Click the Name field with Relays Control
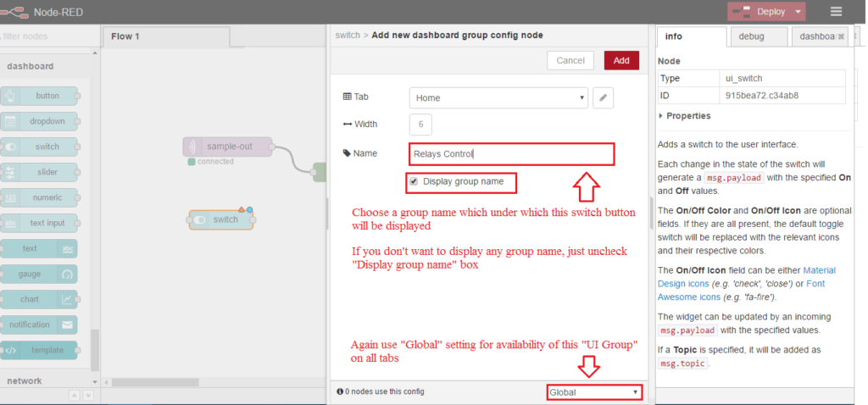 click(x=511, y=154)
